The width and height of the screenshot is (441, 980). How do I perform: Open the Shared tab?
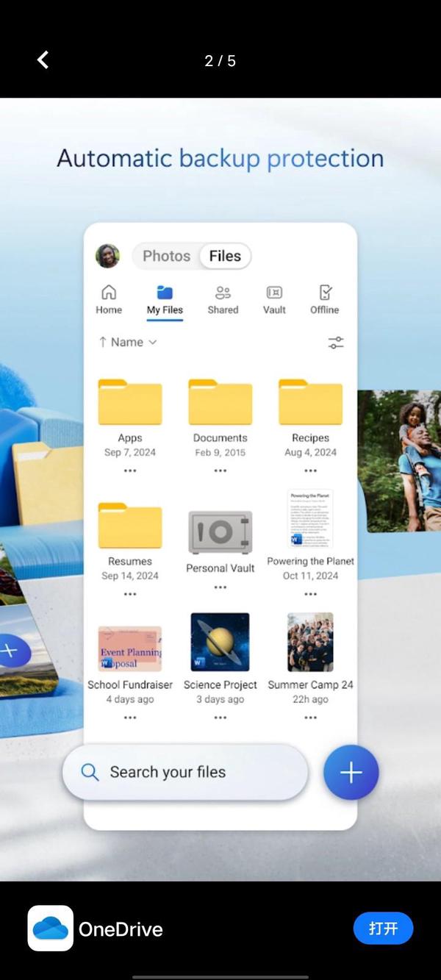(x=223, y=300)
